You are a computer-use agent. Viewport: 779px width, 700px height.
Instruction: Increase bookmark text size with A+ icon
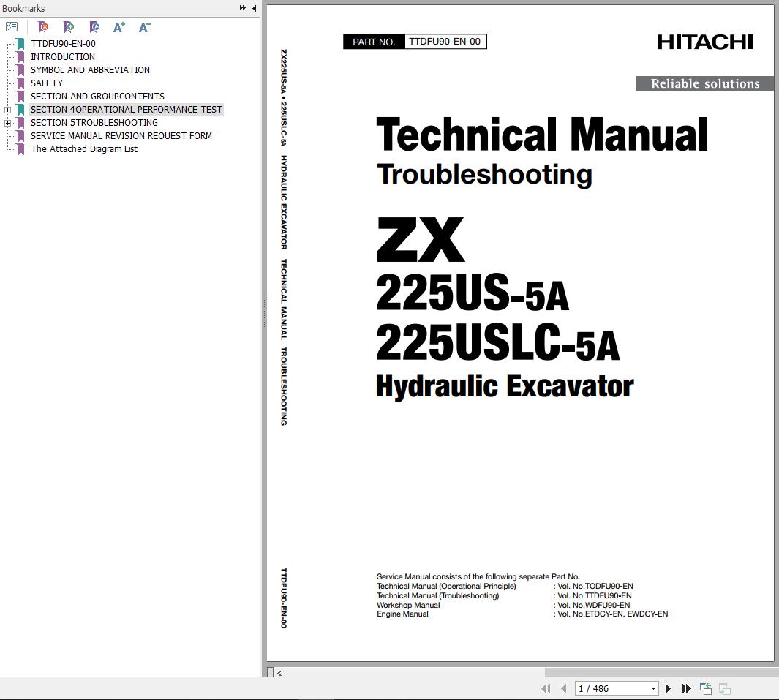click(119, 27)
